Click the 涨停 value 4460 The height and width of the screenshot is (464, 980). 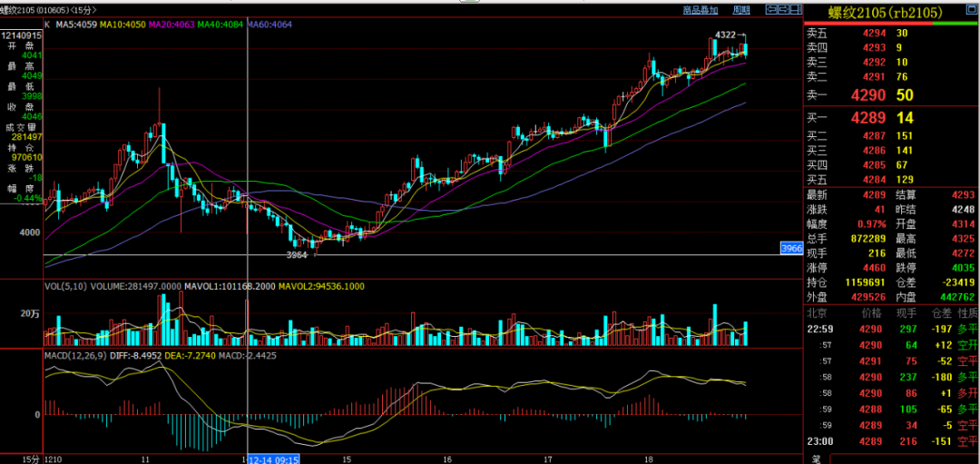click(x=876, y=268)
